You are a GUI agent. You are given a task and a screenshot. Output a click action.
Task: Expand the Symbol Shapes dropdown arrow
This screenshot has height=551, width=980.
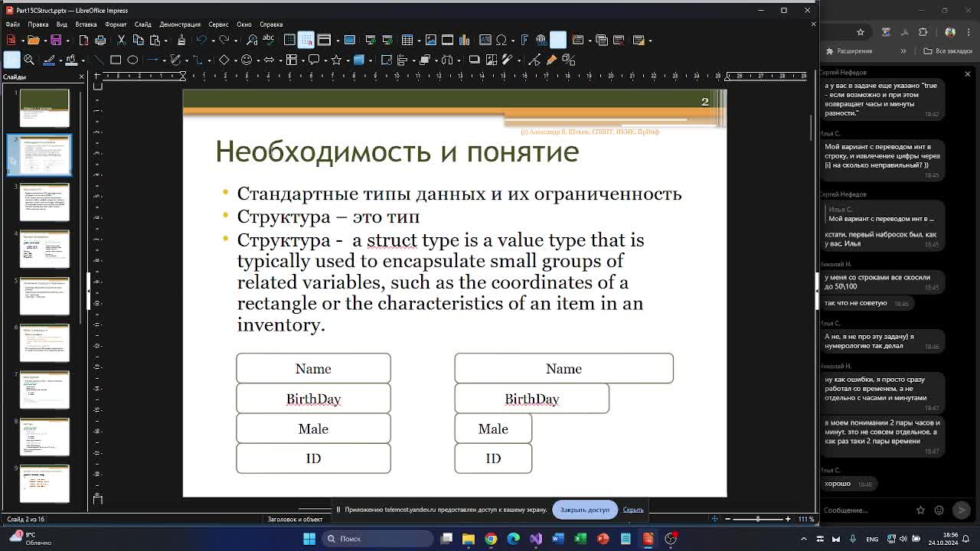[x=258, y=60]
